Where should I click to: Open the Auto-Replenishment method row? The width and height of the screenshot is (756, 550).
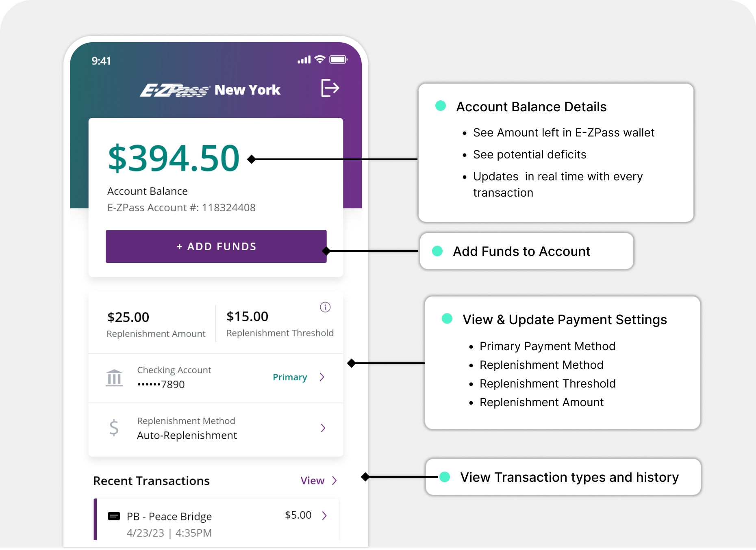click(x=216, y=428)
